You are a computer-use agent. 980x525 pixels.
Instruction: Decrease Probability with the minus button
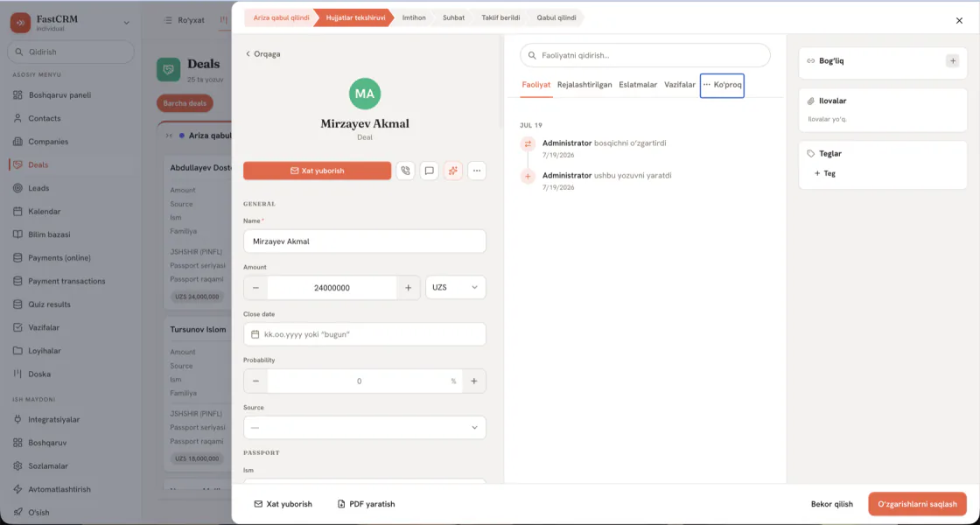point(255,381)
